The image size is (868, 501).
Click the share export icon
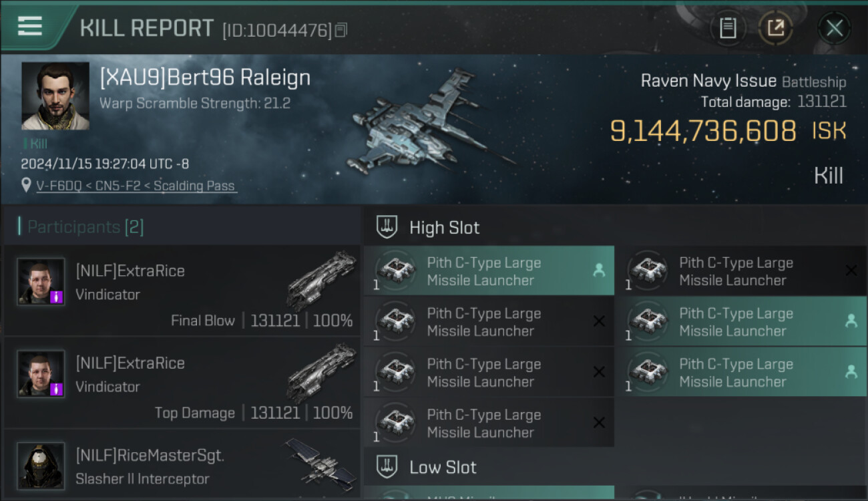[x=775, y=28]
